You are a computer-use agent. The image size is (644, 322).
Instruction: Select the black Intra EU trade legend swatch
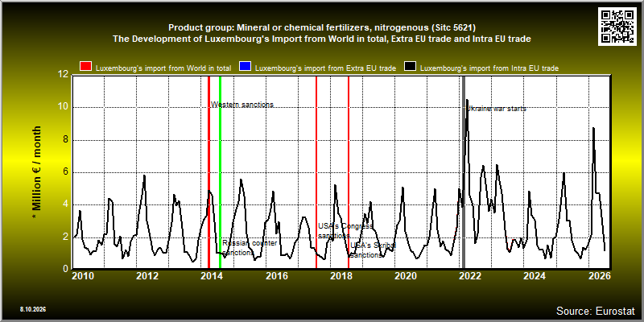pyautogui.click(x=411, y=67)
